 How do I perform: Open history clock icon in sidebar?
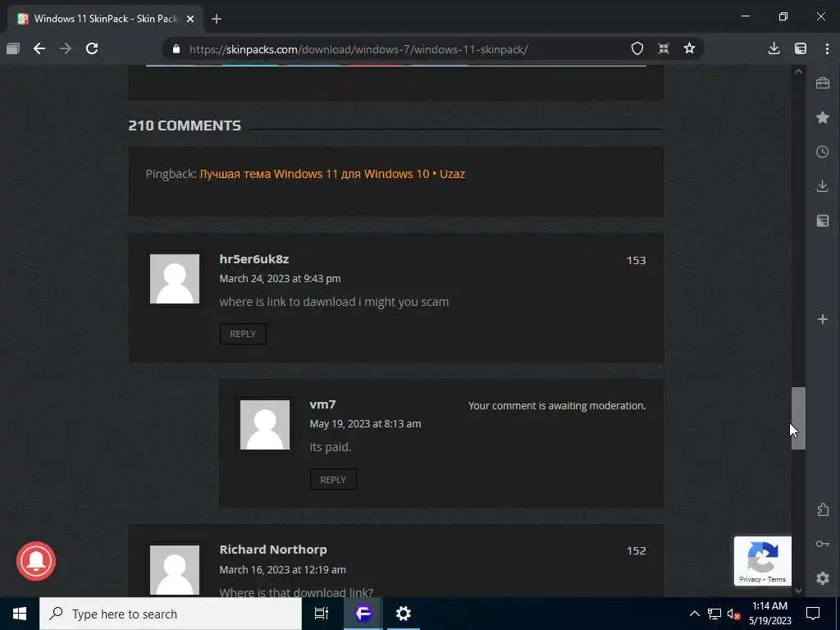click(823, 152)
